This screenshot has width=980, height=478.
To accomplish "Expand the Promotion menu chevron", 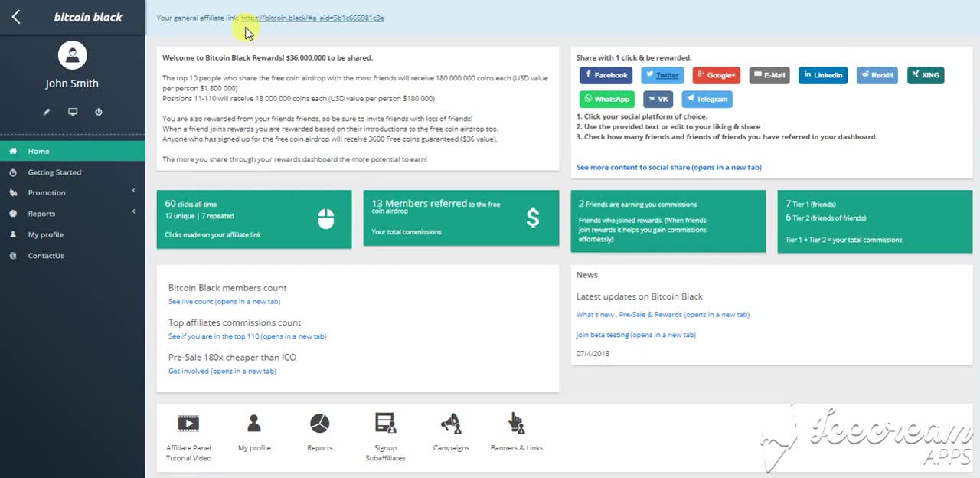I will (x=133, y=191).
